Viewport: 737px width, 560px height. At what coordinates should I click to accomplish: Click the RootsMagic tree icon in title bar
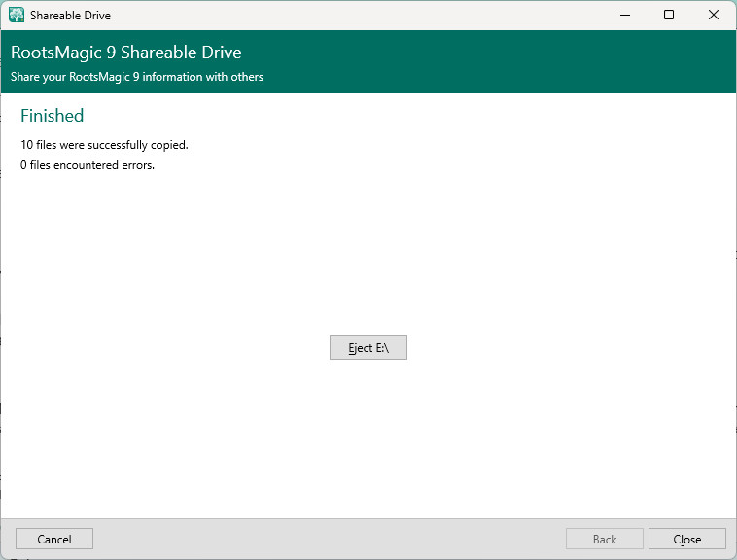pos(16,16)
